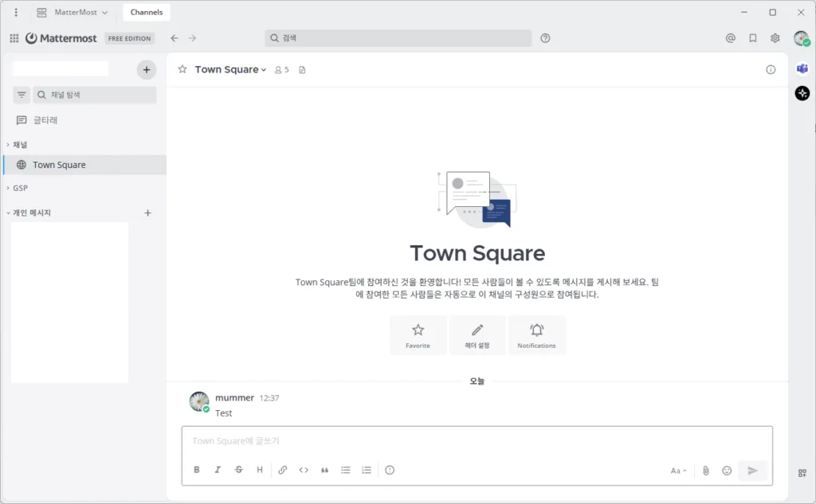Attach a file with paperclip
This screenshot has height=504, width=816.
click(706, 471)
